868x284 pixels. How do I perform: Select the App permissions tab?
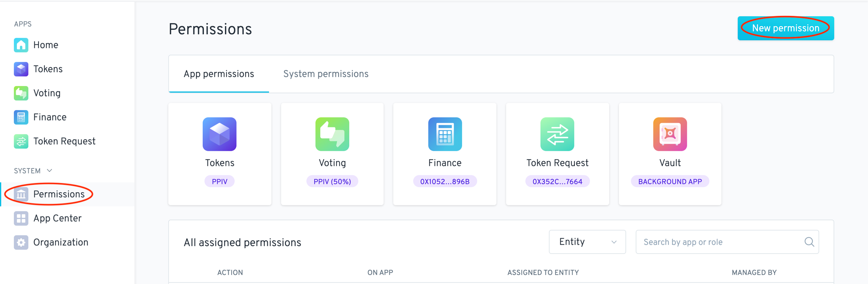click(x=219, y=74)
